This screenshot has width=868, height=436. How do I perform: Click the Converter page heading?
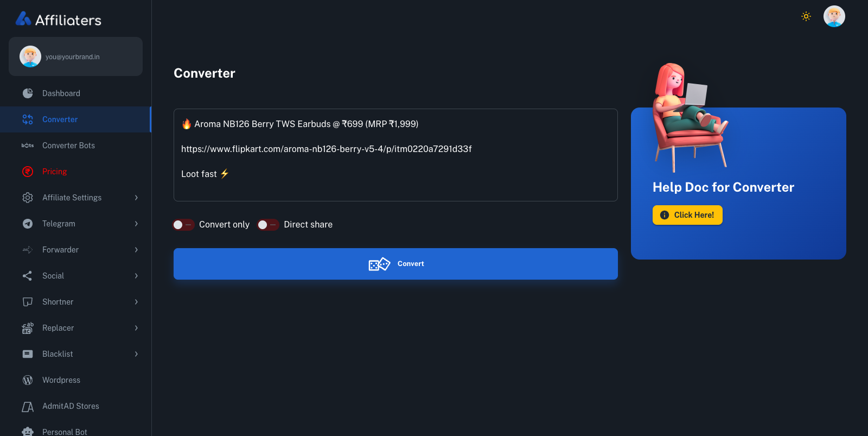[x=205, y=73]
